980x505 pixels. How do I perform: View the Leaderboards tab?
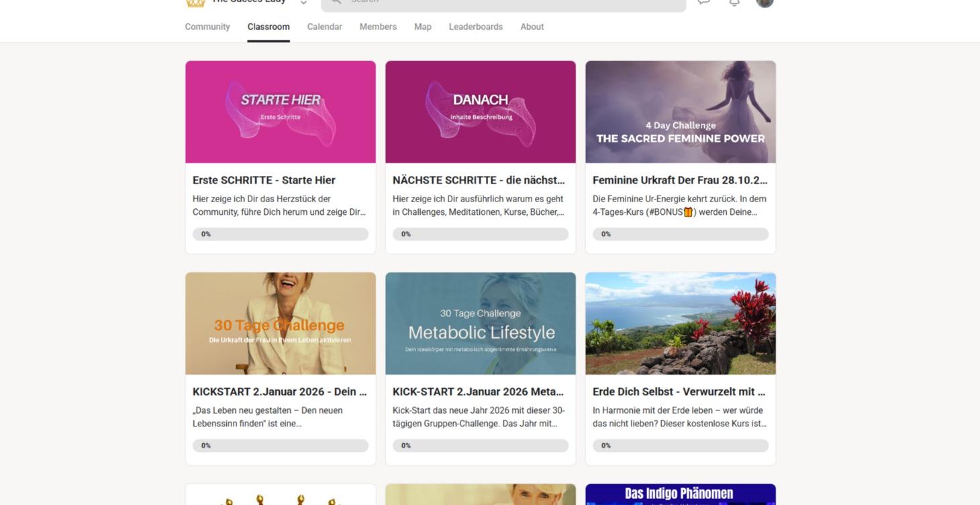point(476,27)
